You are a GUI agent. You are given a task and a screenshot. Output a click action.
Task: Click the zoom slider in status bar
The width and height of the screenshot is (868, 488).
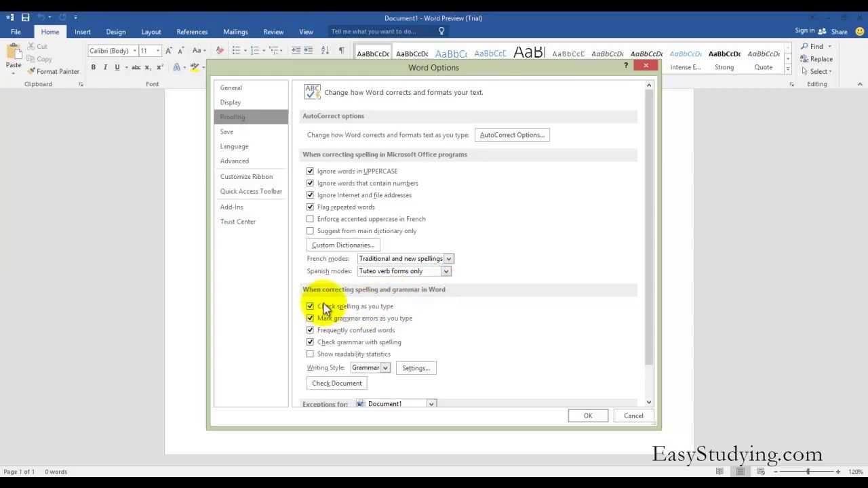tap(807, 472)
